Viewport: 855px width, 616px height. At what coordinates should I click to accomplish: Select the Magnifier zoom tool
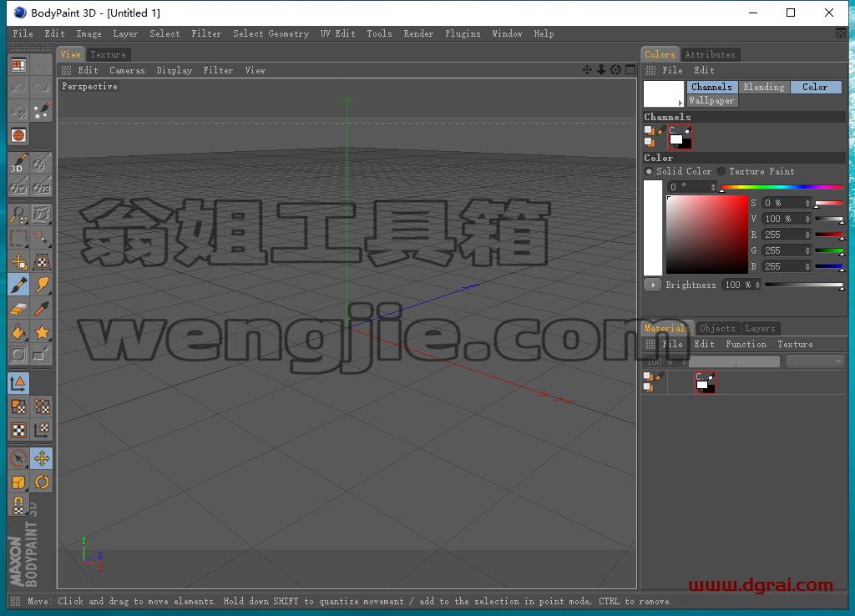(18, 215)
